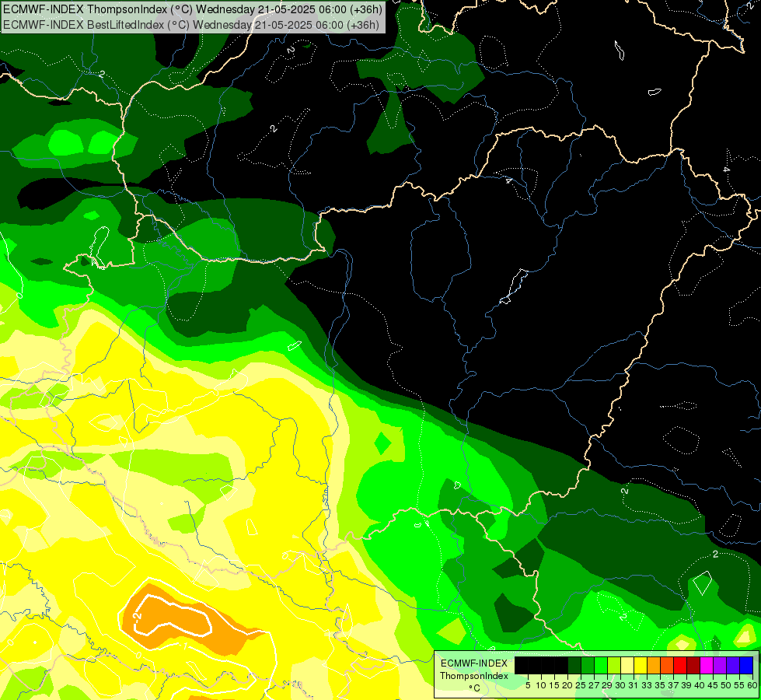Select the blue 55–60 legend swatch
761x700 pixels.
746,665
